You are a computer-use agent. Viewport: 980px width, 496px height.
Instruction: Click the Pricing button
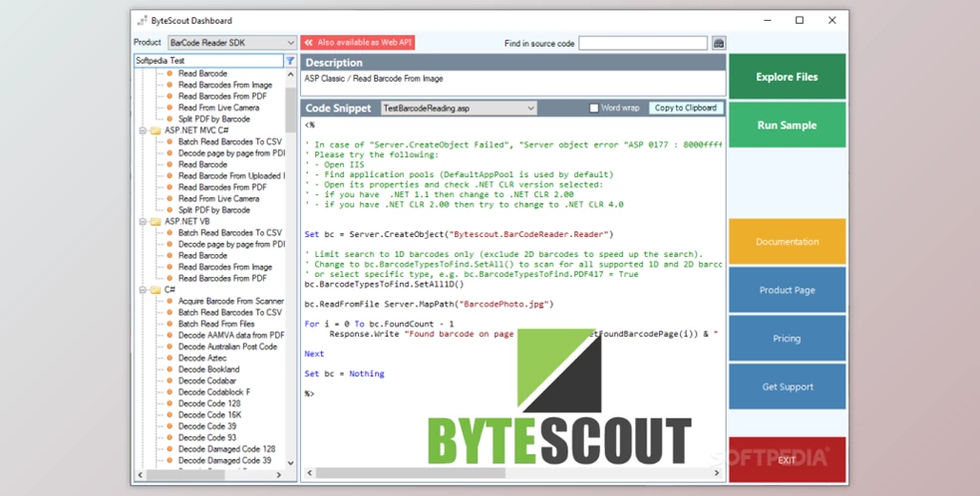click(x=787, y=338)
